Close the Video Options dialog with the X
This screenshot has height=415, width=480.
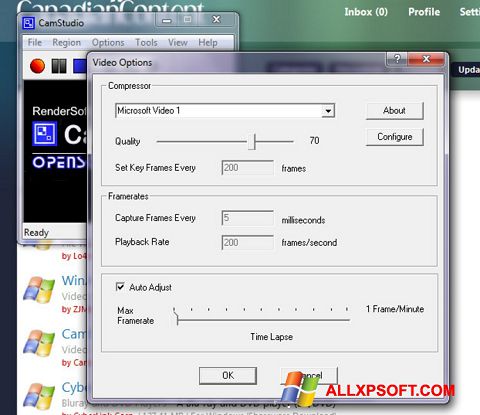(x=426, y=59)
